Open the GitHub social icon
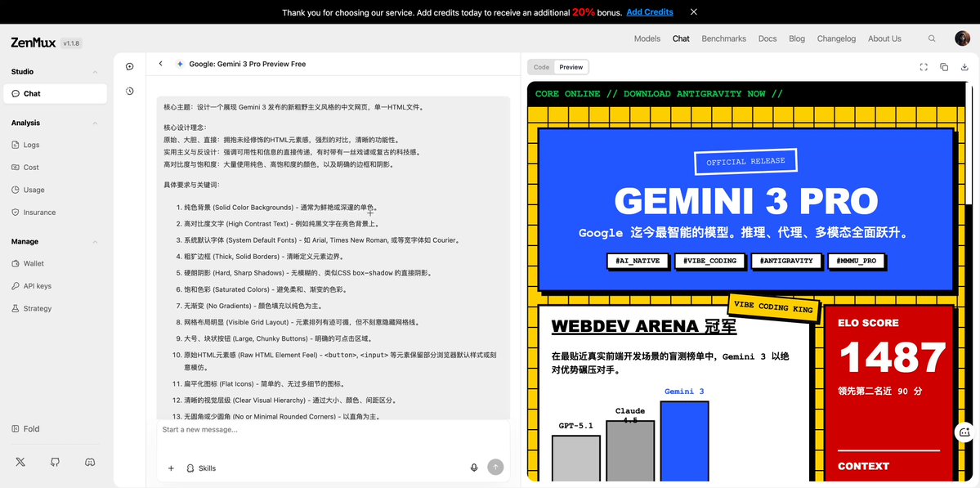Screen dimensions: 980x488 tap(55, 463)
